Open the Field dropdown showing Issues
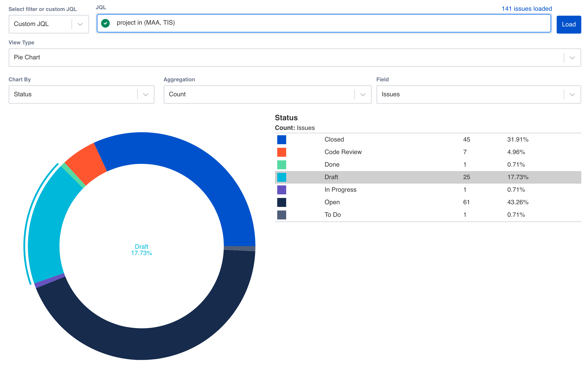 [572, 94]
